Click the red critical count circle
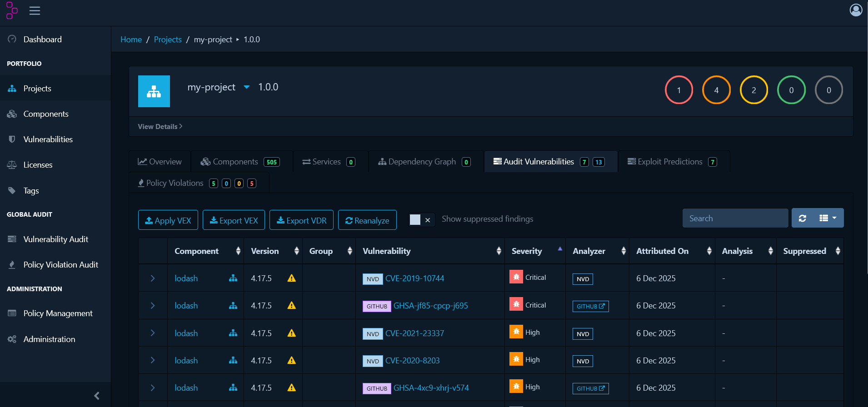The height and width of the screenshot is (407, 868). [678, 90]
